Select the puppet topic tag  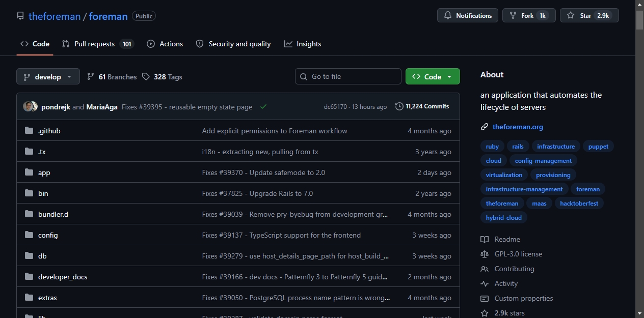coord(598,147)
